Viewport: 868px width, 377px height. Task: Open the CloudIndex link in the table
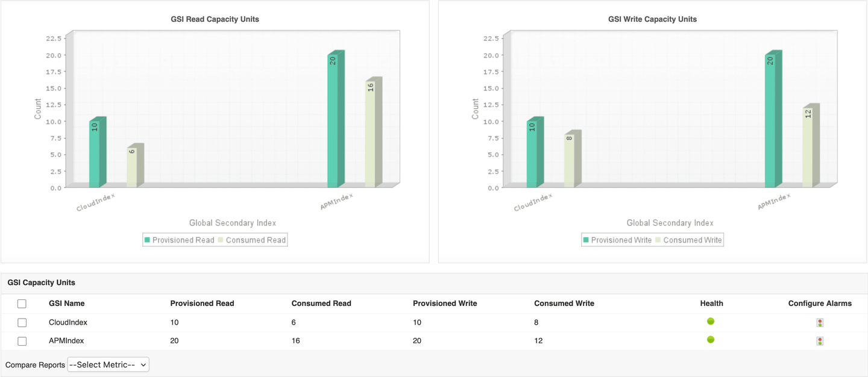(x=68, y=323)
